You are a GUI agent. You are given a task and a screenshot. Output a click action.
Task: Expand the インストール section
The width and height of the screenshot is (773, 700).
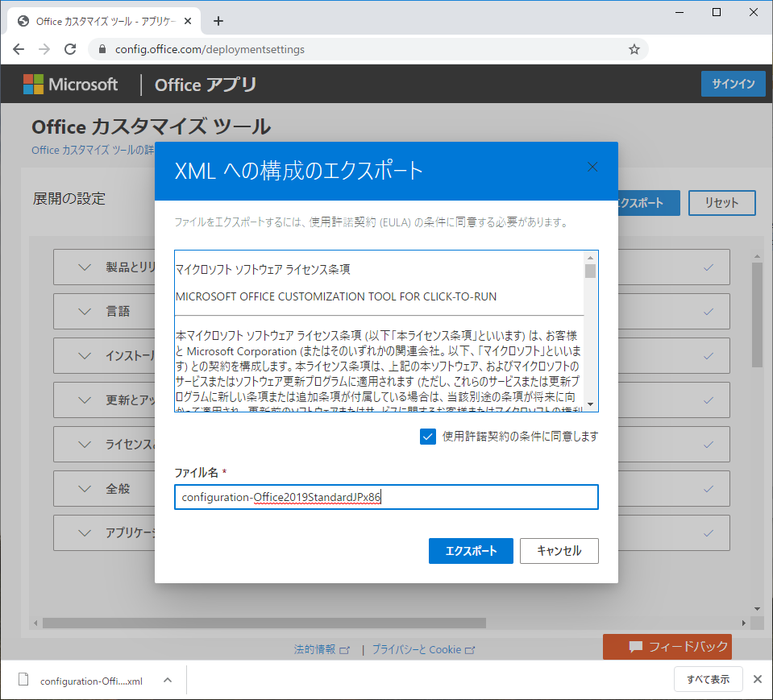pos(85,356)
